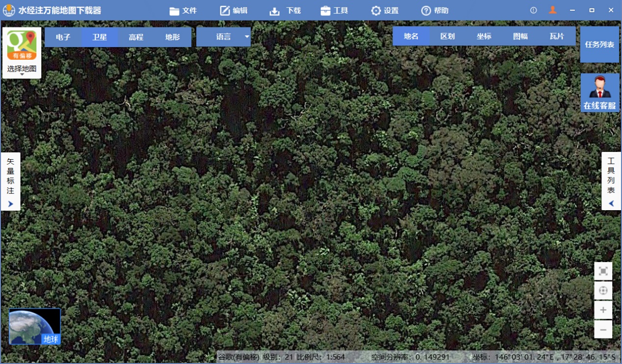
Task: Toggle the 区划 district boundary overlay
Action: (447, 36)
